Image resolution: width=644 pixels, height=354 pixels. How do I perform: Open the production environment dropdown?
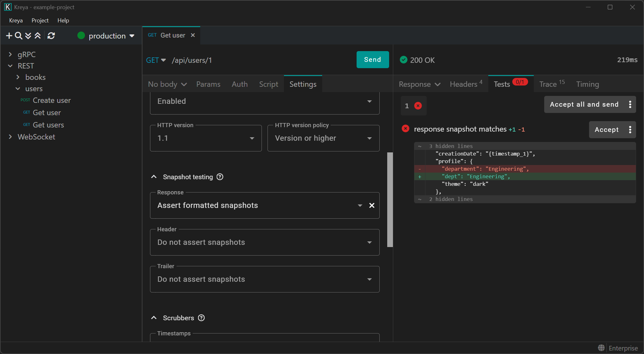[x=106, y=36]
